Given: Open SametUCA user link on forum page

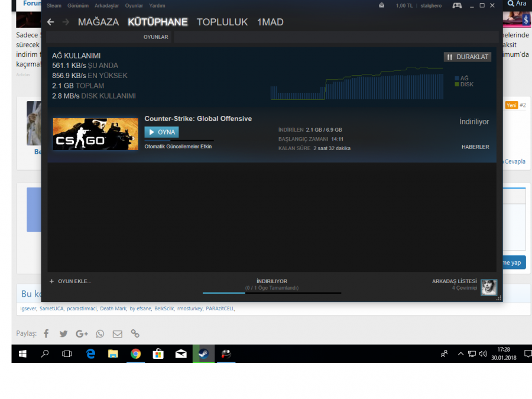Looking at the screenshot, I should 51,309.
